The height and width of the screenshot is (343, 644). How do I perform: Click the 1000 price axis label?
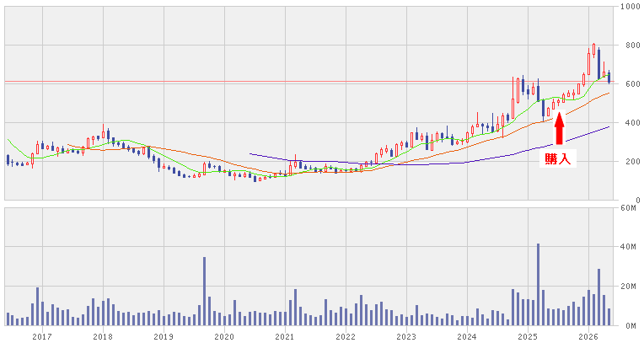[x=631, y=7]
